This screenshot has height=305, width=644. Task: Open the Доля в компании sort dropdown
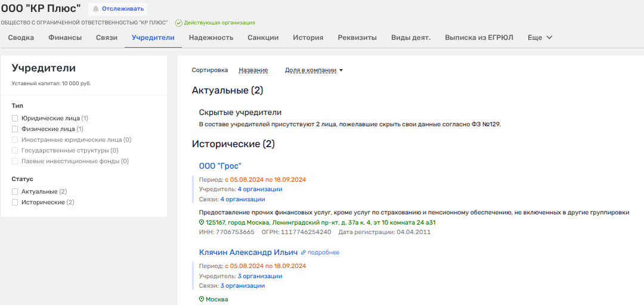(x=314, y=70)
